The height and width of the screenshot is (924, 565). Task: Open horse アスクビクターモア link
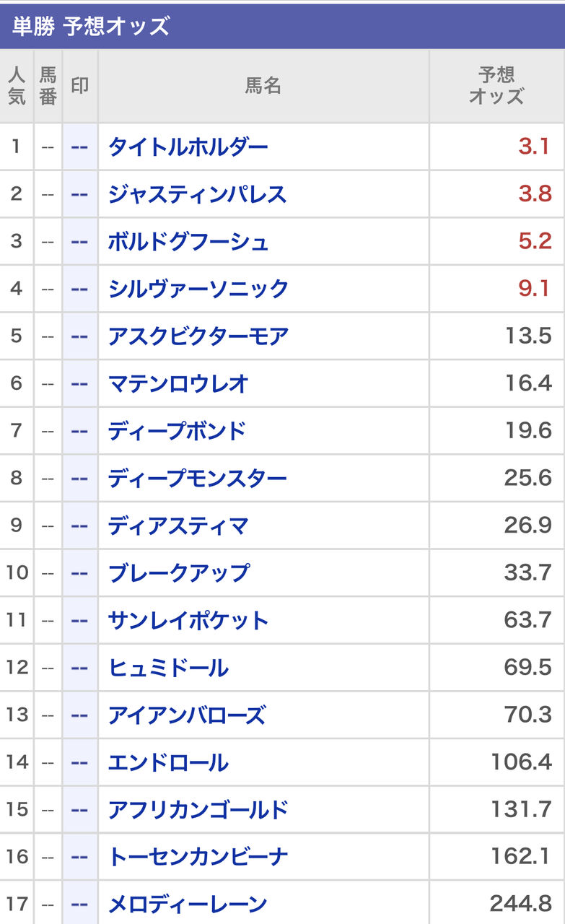point(198,336)
